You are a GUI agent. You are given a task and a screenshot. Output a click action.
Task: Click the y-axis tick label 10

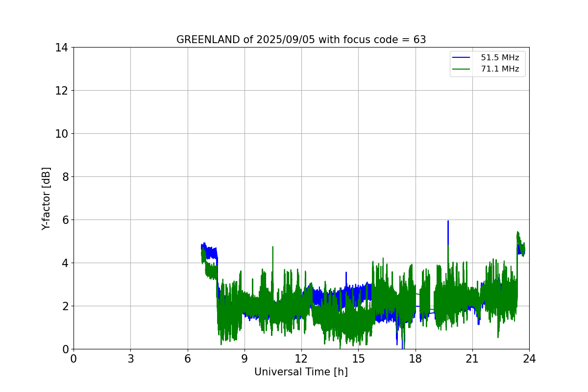point(61,134)
